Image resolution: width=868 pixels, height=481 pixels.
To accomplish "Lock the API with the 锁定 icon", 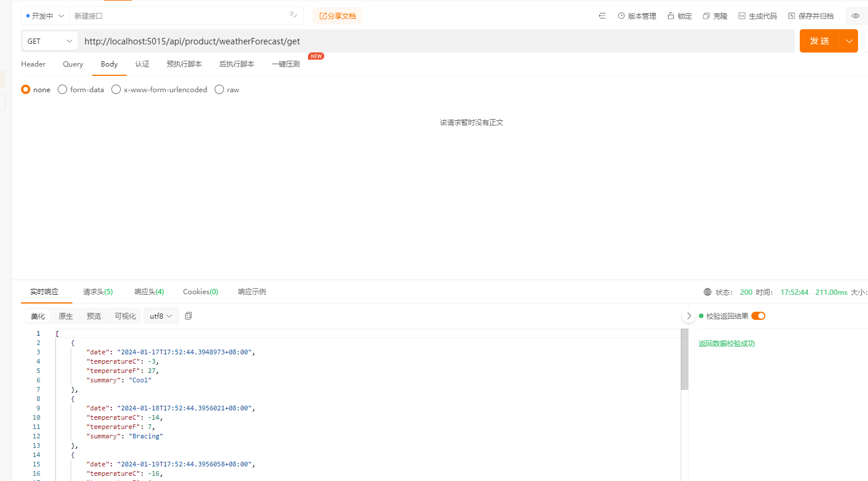I will (x=678, y=16).
